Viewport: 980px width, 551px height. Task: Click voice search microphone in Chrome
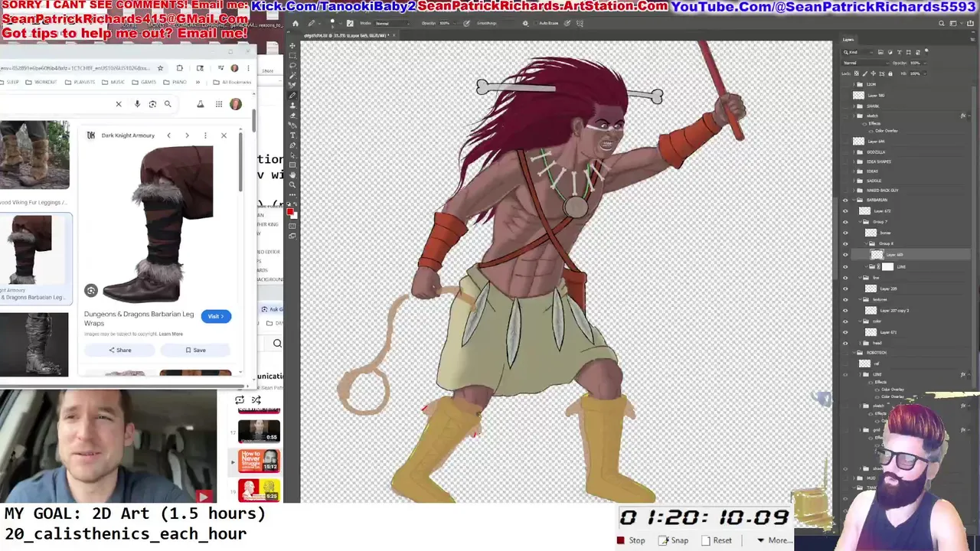click(x=137, y=104)
